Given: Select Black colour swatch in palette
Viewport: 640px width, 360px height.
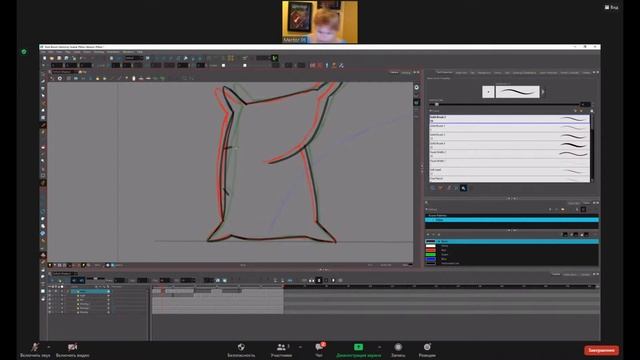Looking at the screenshot, I should tap(431, 242).
